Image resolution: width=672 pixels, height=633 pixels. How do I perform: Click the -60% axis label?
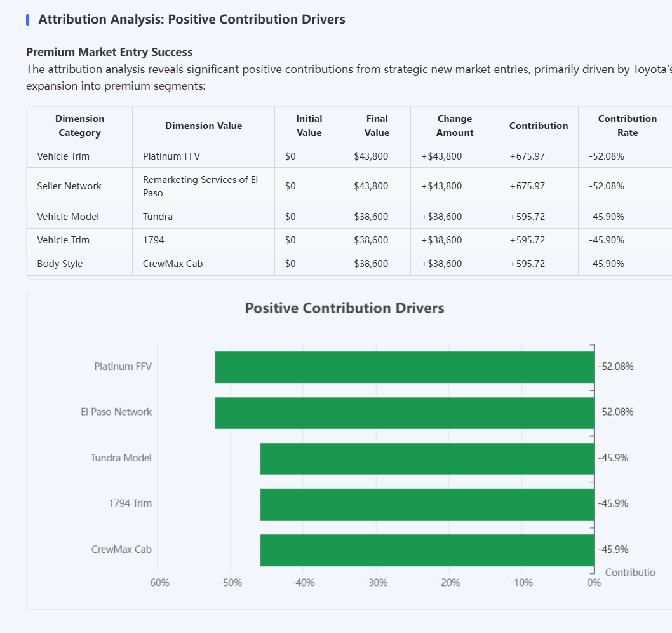point(158,582)
